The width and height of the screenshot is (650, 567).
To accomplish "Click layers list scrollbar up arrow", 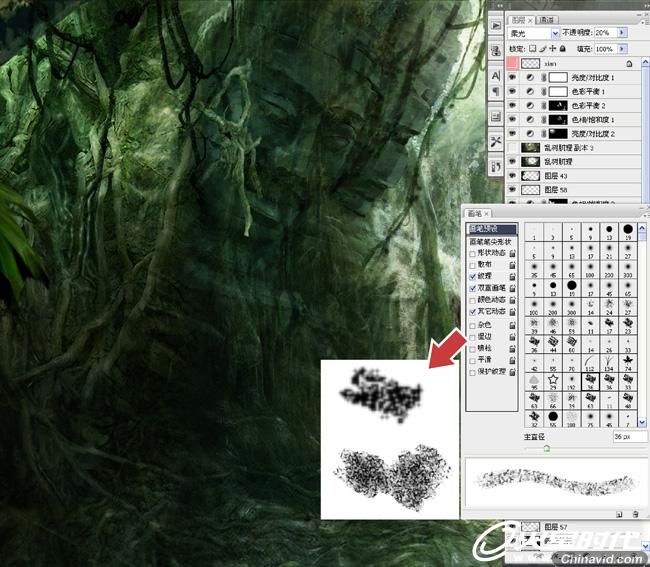I will click(x=645, y=62).
